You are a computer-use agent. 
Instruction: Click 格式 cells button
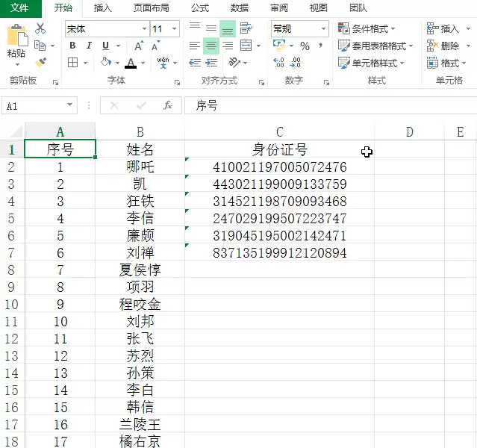click(x=446, y=63)
